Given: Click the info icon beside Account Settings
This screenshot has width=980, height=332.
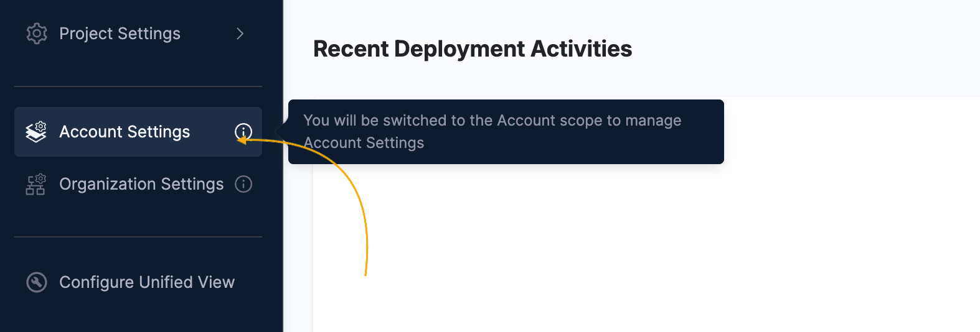Looking at the screenshot, I should coord(243,132).
